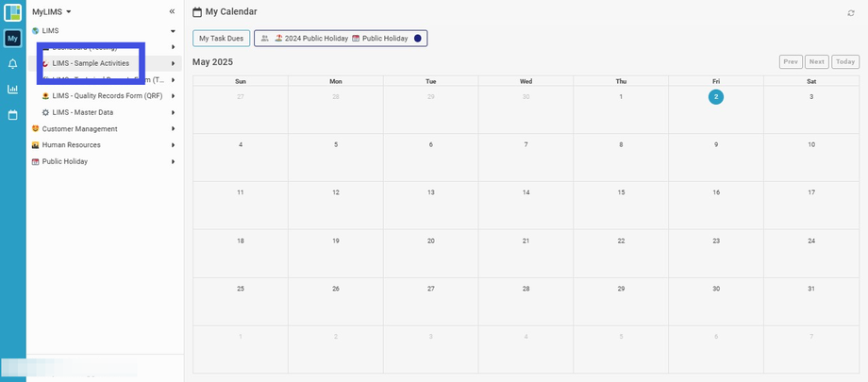Click the My Task Dues button
The width and height of the screenshot is (868, 382).
point(222,38)
